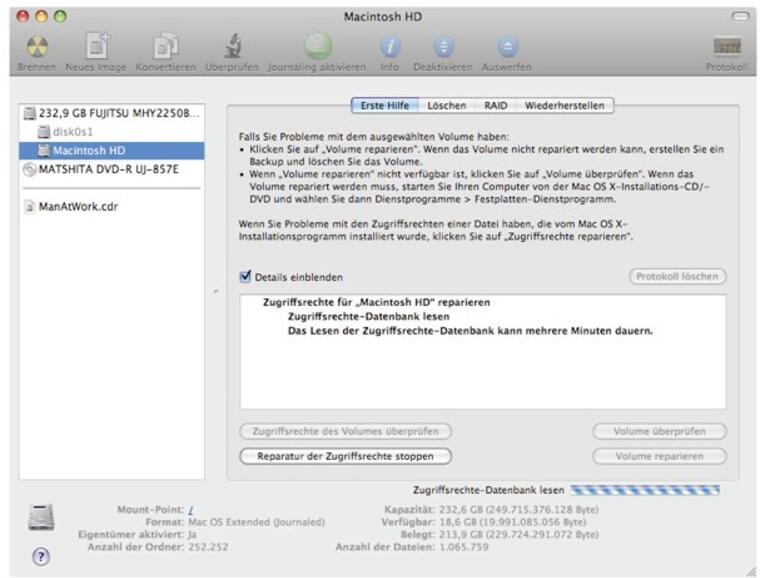Open the Protokoll log icon
This screenshot has height=578, width=770.
click(727, 47)
